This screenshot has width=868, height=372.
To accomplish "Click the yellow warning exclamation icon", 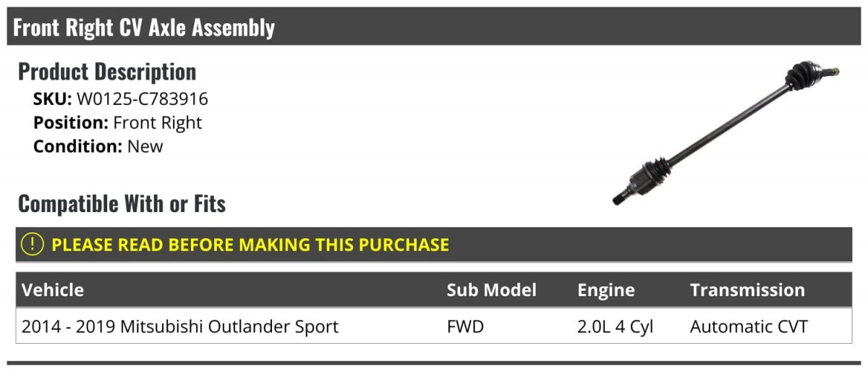I will tap(33, 245).
